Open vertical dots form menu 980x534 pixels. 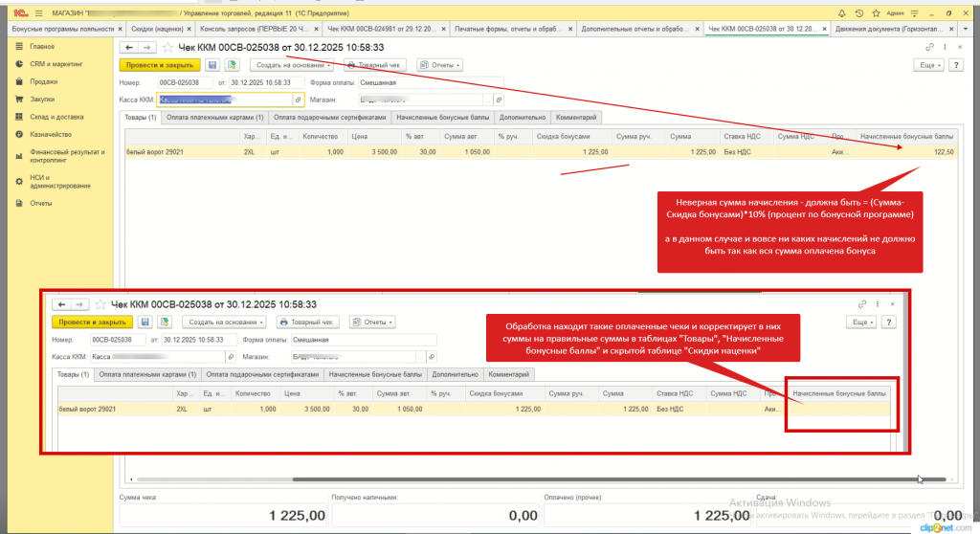pyautogui.click(x=945, y=48)
